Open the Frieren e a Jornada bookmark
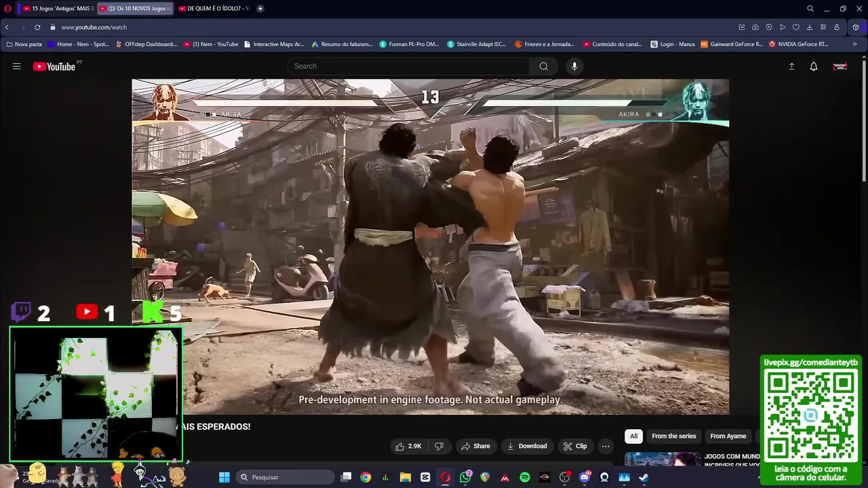 tap(545, 44)
